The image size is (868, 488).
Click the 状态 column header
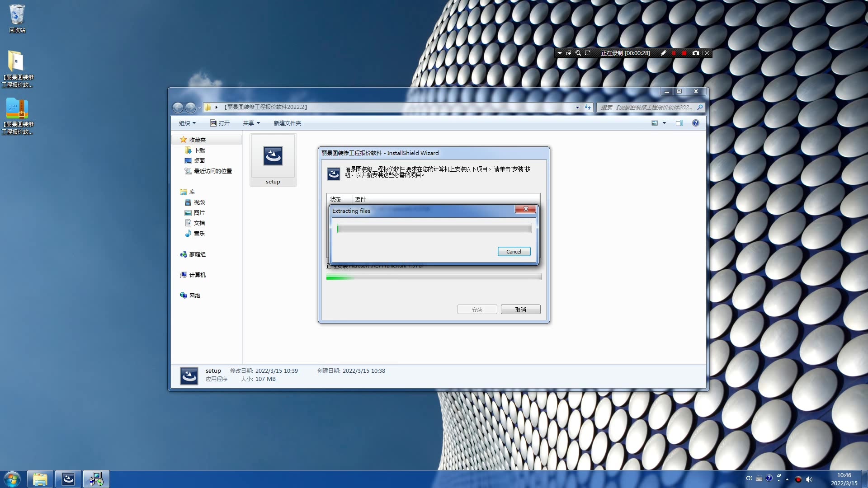click(x=335, y=199)
